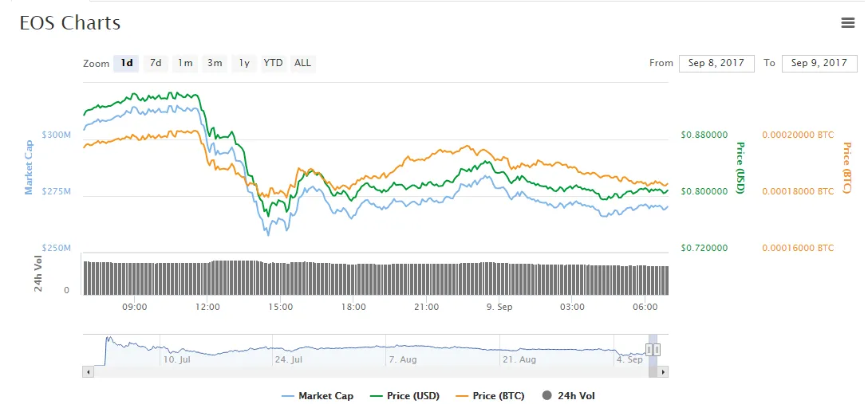868x404 pixels.
Task: Select the YTD zoom range
Action: [273, 63]
